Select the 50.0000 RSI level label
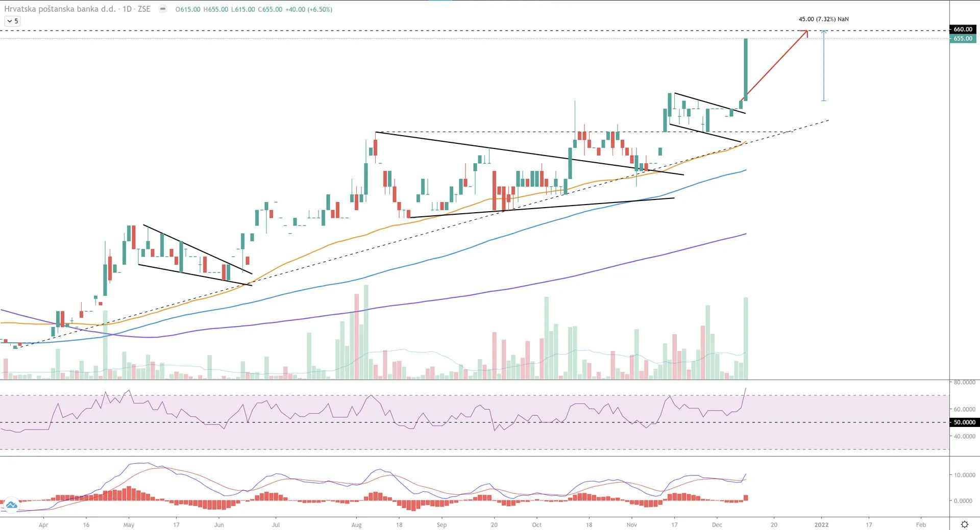The image size is (980, 530). 964,422
